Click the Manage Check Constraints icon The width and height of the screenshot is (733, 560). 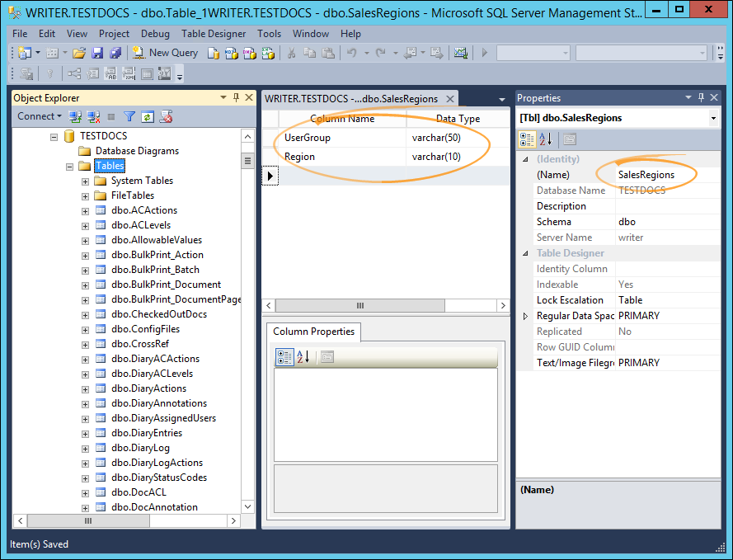(x=148, y=74)
